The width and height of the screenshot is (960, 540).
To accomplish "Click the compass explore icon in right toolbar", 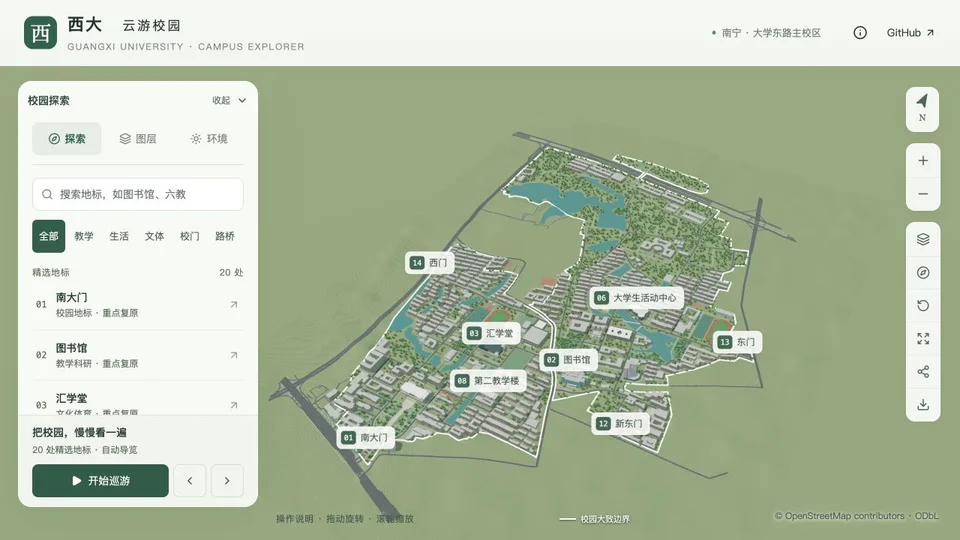I will [x=923, y=272].
